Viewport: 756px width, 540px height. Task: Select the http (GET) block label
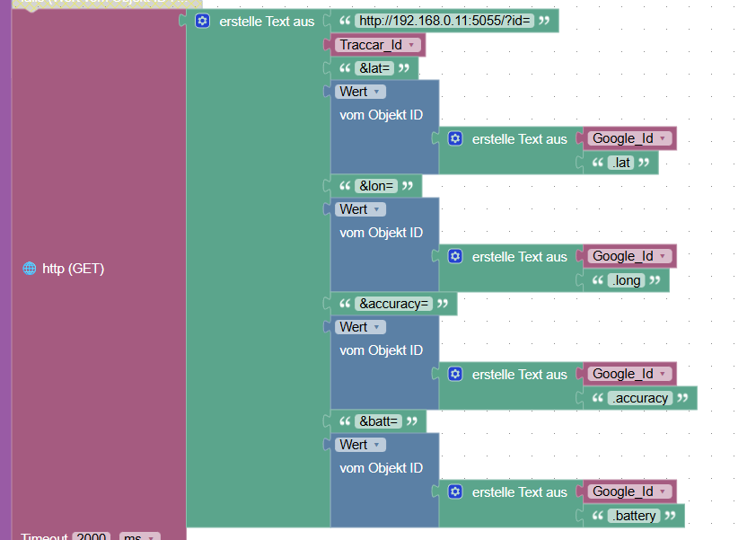point(74,269)
